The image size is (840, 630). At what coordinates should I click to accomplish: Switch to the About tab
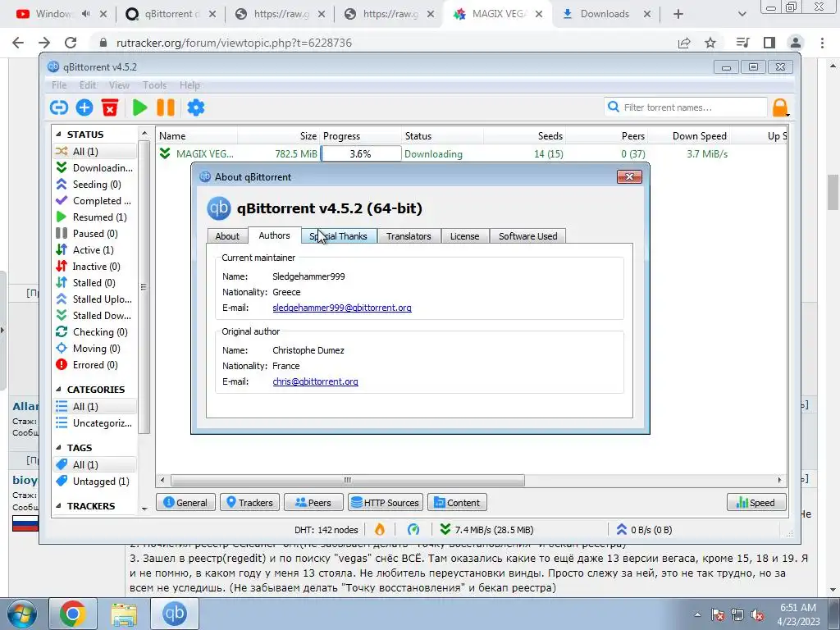click(227, 236)
